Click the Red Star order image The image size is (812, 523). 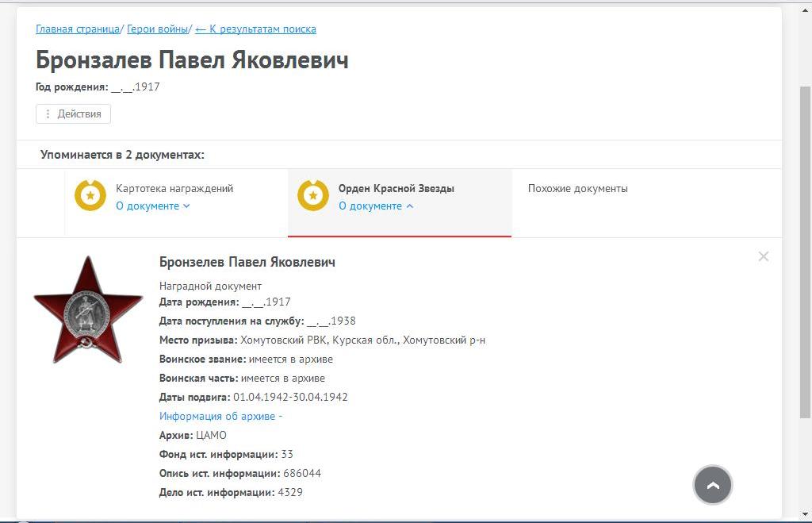tap(88, 309)
